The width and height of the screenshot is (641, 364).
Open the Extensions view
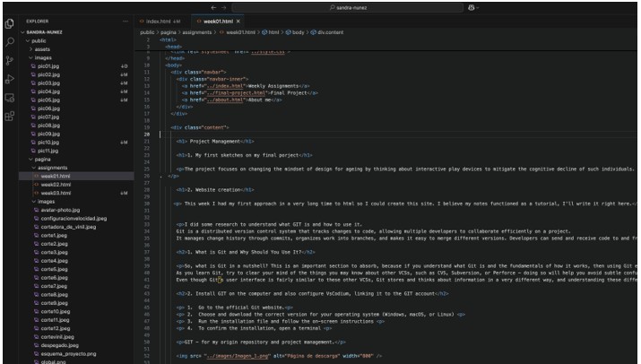9,117
